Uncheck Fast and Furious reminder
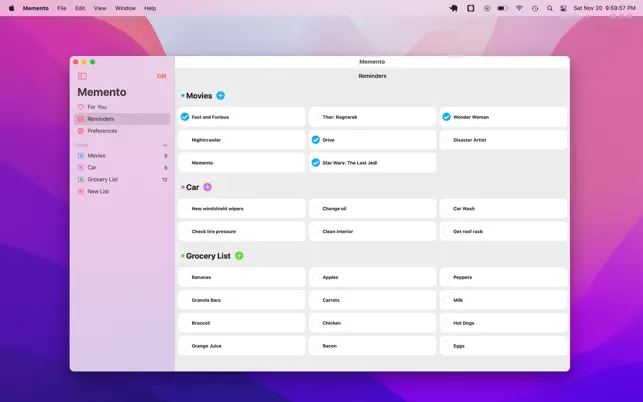The height and width of the screenshot is (402, 643). 185,117
